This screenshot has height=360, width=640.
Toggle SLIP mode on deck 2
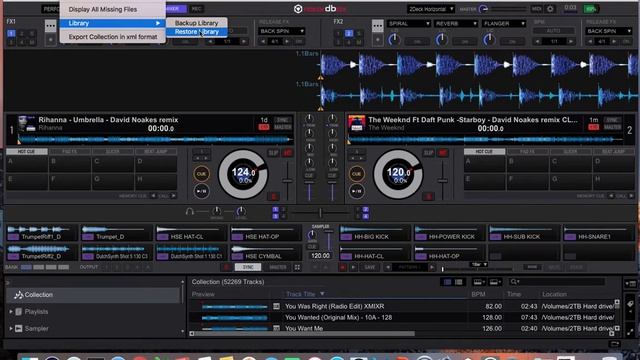click(x=429, y=153)
